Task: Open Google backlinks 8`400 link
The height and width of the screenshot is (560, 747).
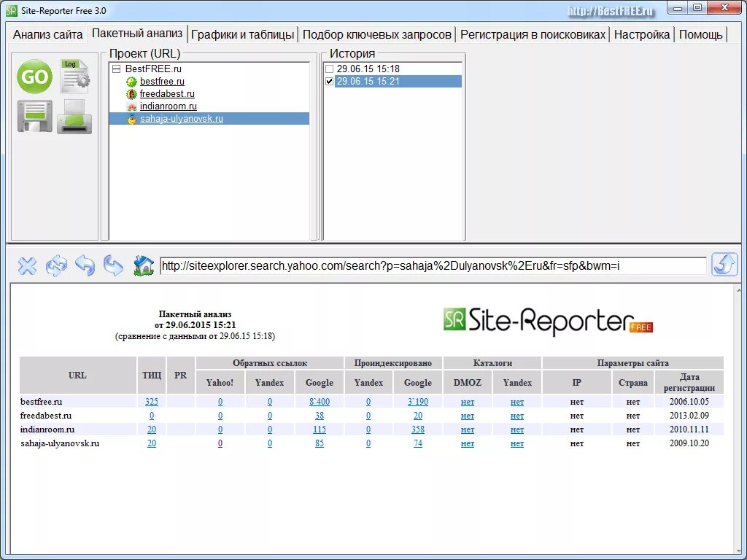Action: (x=320, y=402)
